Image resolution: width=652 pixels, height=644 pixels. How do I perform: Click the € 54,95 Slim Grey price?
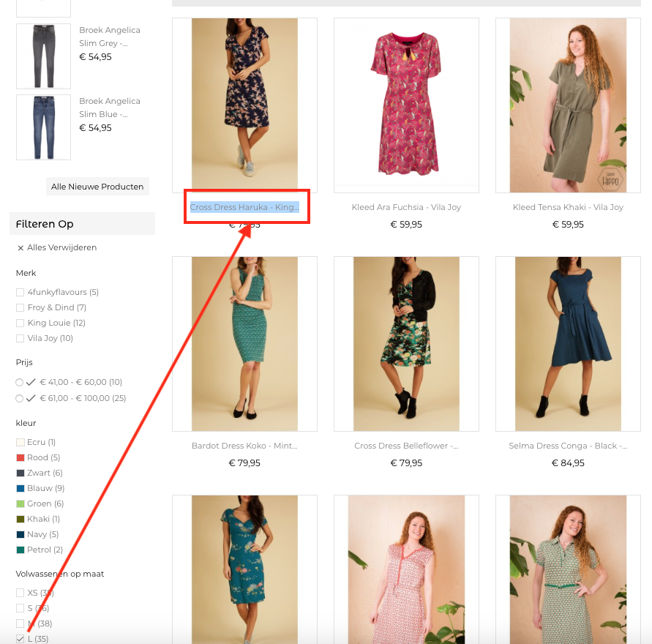coord(95,57)
